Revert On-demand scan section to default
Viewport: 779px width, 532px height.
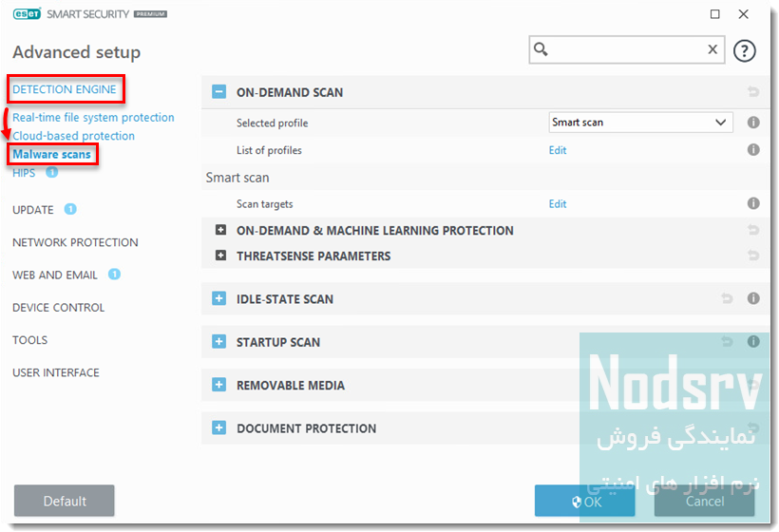click(x=753, y=91)
